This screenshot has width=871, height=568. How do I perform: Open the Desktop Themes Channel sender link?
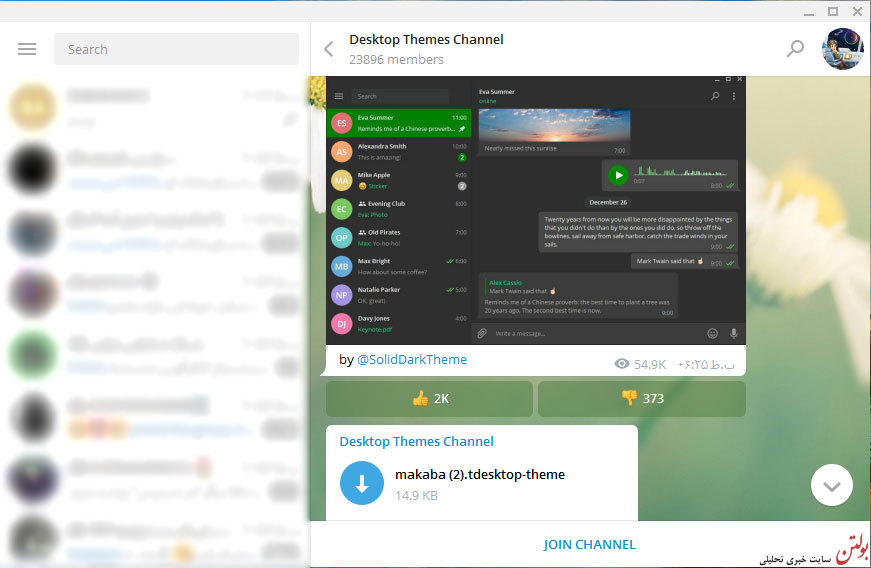pyautogui.click(x=416, y=441)
